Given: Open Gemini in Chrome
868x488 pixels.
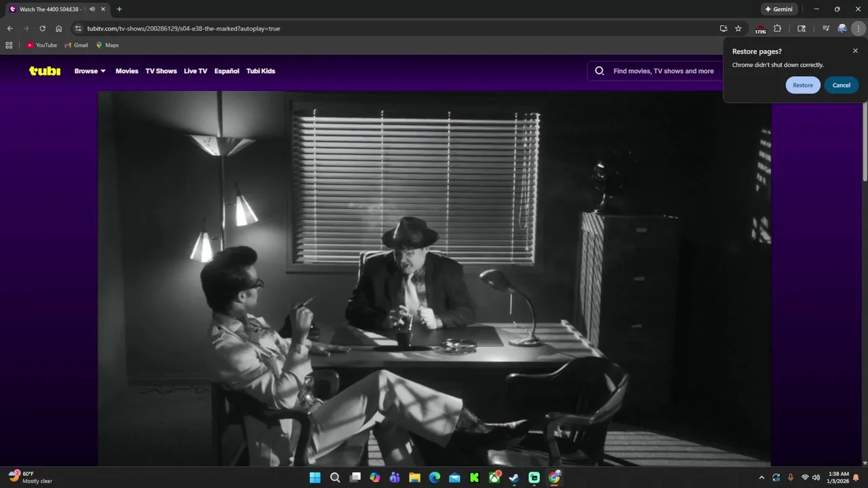Looking at the screenshot, I should [779, 9].
